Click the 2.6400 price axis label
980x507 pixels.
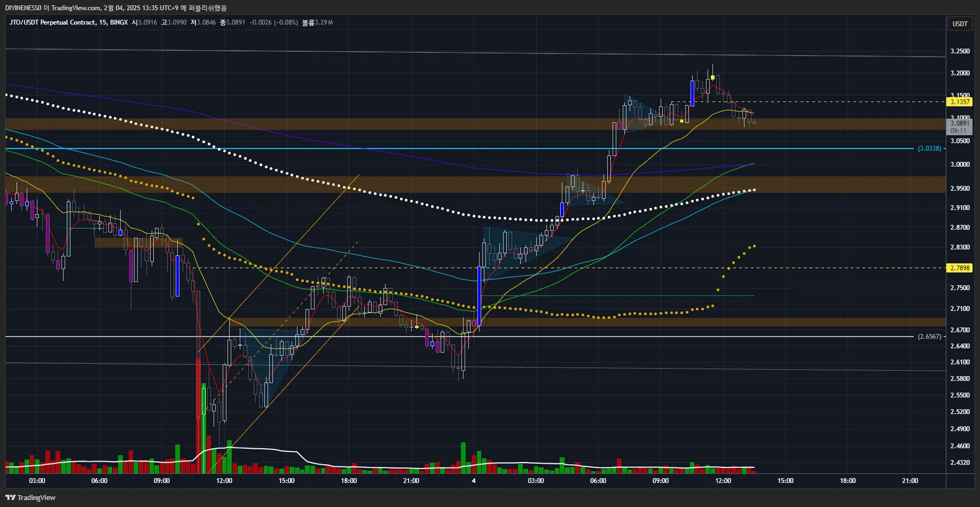[960, 346]
